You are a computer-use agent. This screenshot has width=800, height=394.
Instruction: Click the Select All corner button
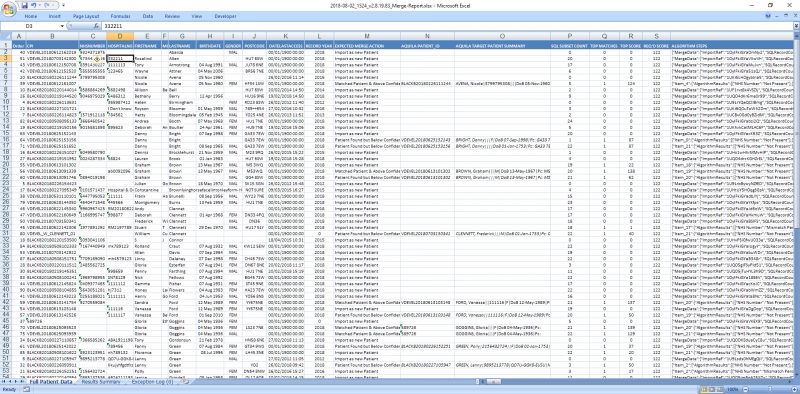(x=6, y=36)
